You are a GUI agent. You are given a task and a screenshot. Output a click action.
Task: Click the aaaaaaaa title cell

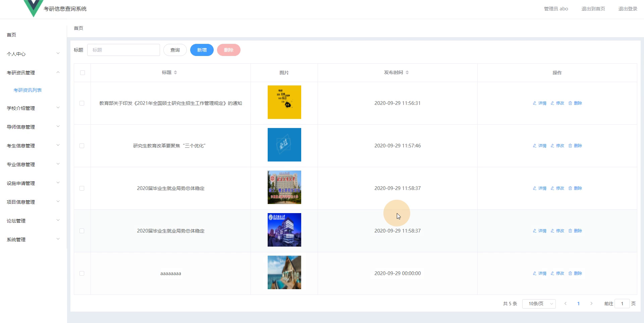[171, 273]
